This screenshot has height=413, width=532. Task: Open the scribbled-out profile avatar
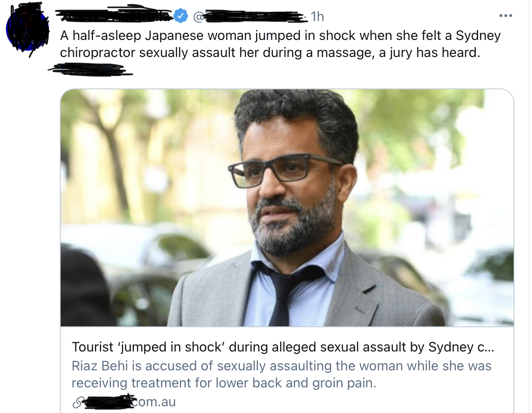(28, 30)
